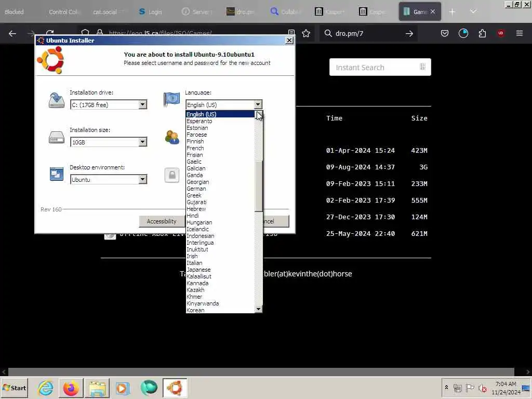This screenshot has height=399, width=532.
Task: Bookmark this page with the star icon
Action: tap(306, 33)
